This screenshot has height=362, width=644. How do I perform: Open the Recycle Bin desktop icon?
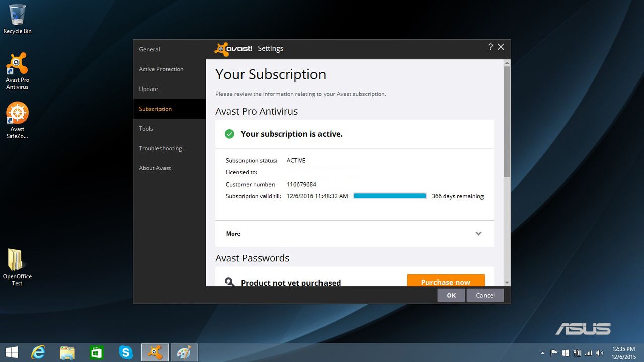tap(17, 19)
